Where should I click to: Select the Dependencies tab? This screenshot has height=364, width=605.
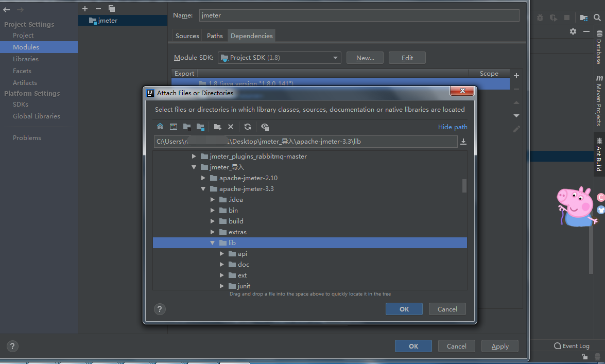point(252,36)
